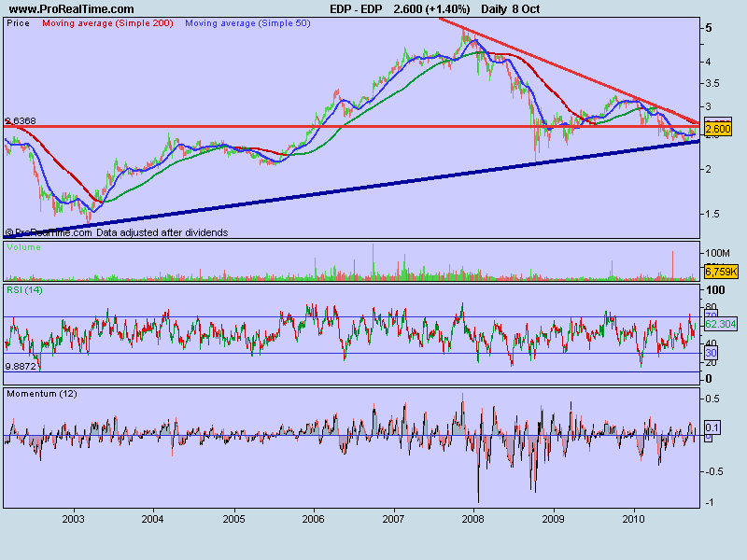Click the 2.6368 horizontal line label
This screenshot has height=560, width=747.
(x=21, y=121)
